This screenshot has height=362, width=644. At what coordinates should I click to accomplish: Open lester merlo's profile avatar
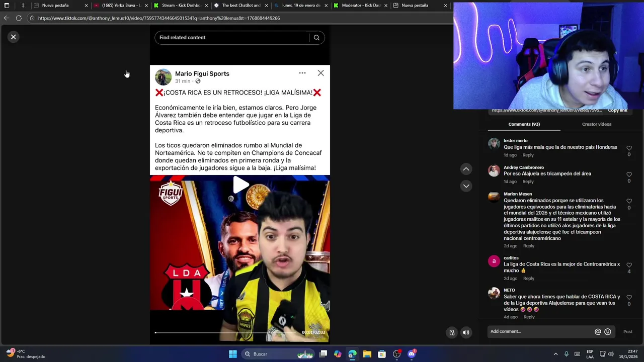[494, 144]
